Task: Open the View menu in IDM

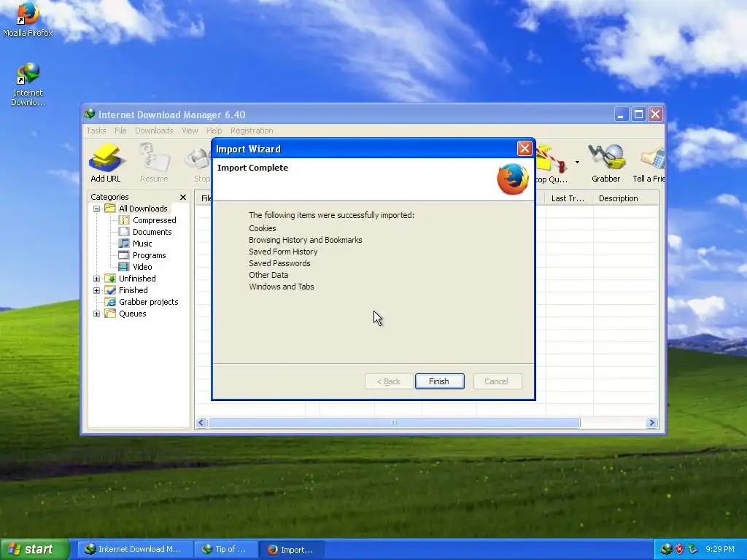Action: (x=190, y=131)
